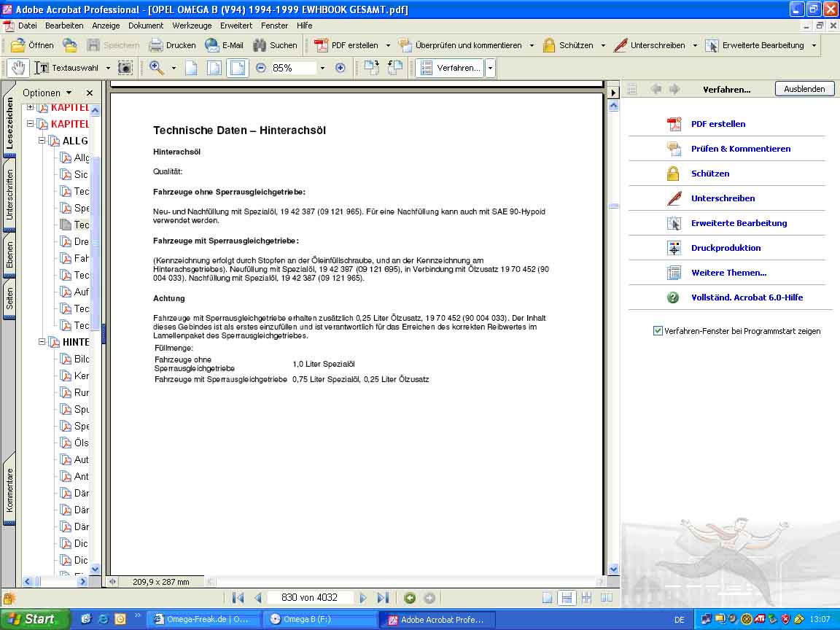Open the Druckproduktion link
Image resolution: width=840 pixels, height=630 pixels.
pyautogui.click(x=726, y=248)
